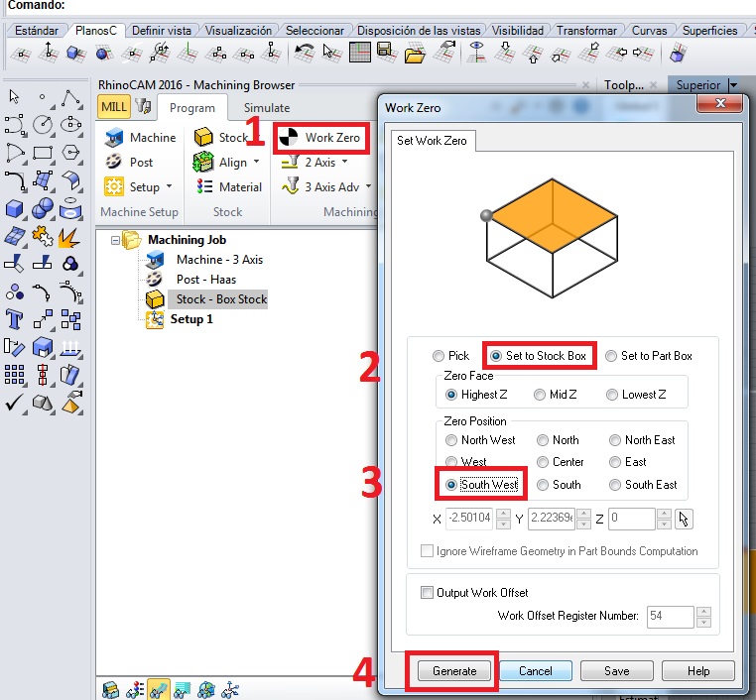Open the 2 Axis dropdown

[344, 162]
